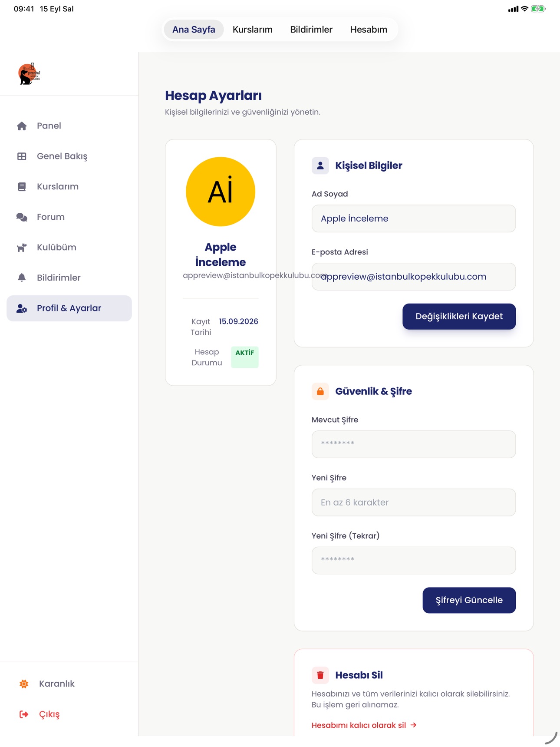Click the Genel Bakış grid icon
560x747 pixels.
22,156
